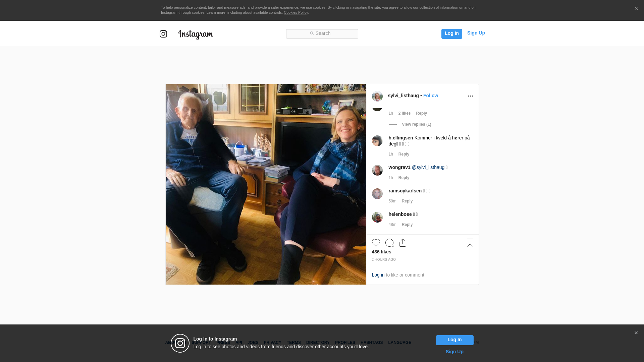
Task: Reply to the comment with 2 likes
Action: (421, 113)
